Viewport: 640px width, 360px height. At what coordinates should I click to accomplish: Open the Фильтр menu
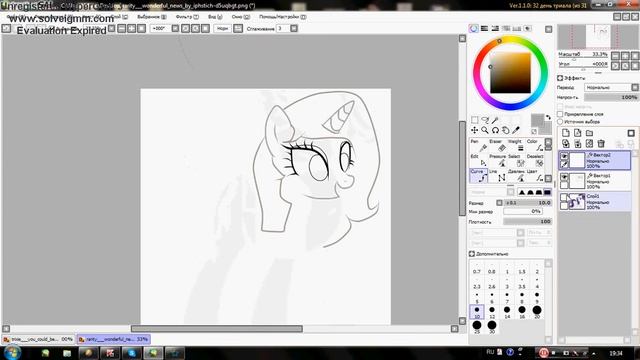[x=187, y=17]
